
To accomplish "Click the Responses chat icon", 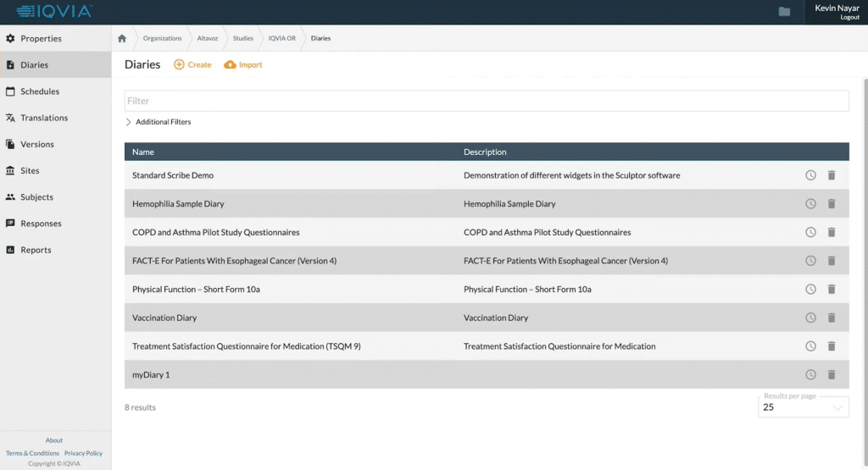I will tap(10, 224).
